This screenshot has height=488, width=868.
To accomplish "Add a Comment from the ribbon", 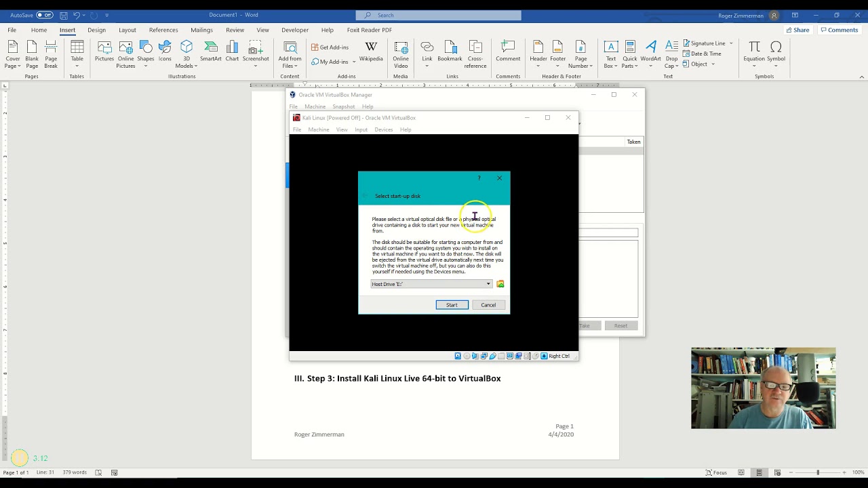I will [508, 52].
